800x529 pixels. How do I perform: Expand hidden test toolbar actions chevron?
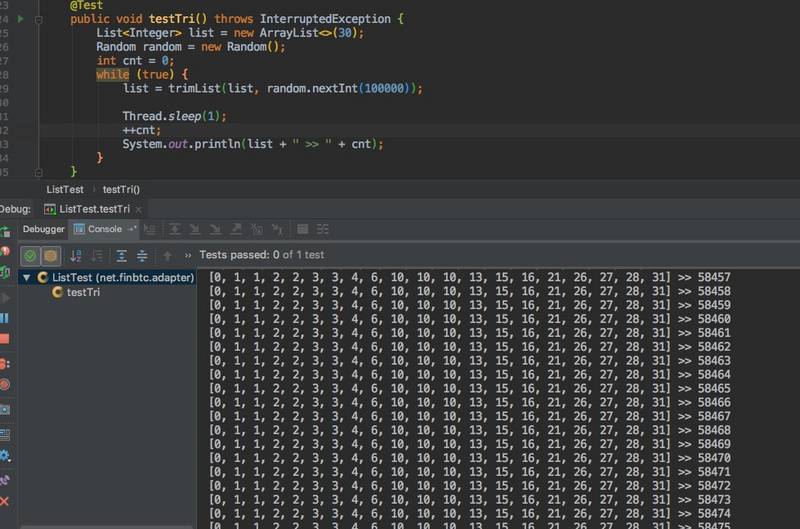point(188,256)
